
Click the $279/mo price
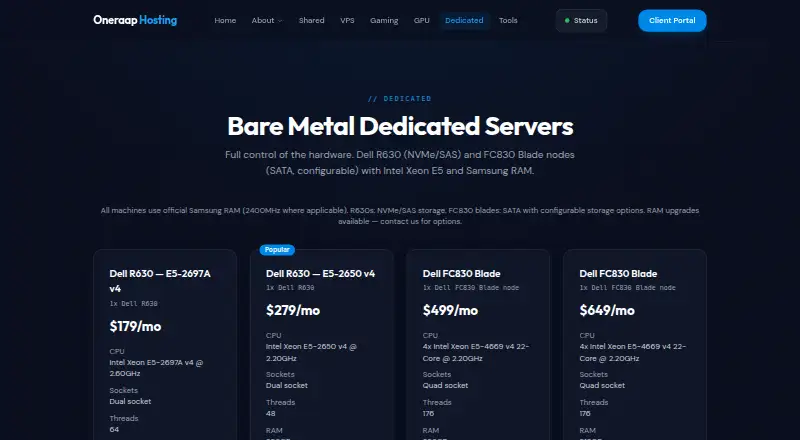[x=293, y=310]
